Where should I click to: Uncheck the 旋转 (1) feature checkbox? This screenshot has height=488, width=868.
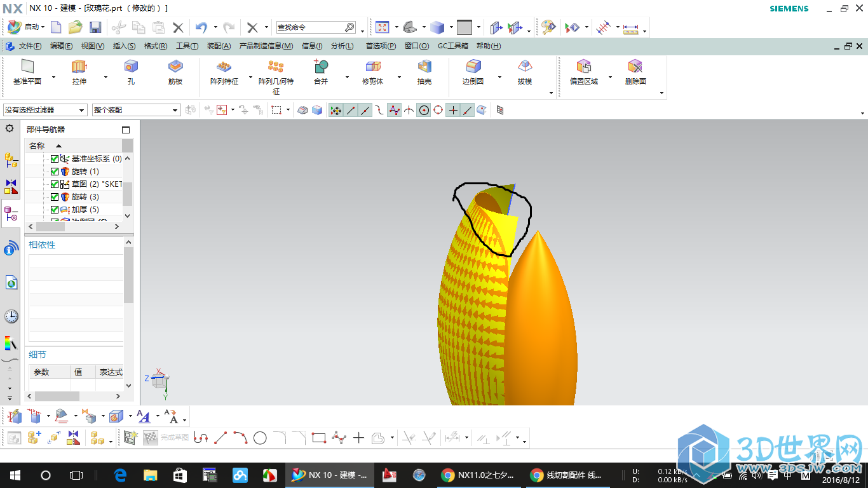point(55,172)
